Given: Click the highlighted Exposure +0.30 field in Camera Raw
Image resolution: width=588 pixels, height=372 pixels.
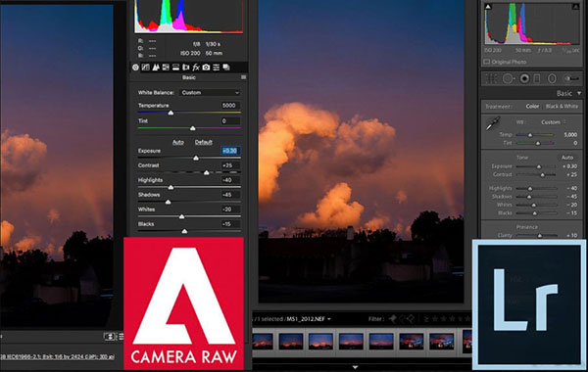Looking at the screenshot, I should 230,151.
